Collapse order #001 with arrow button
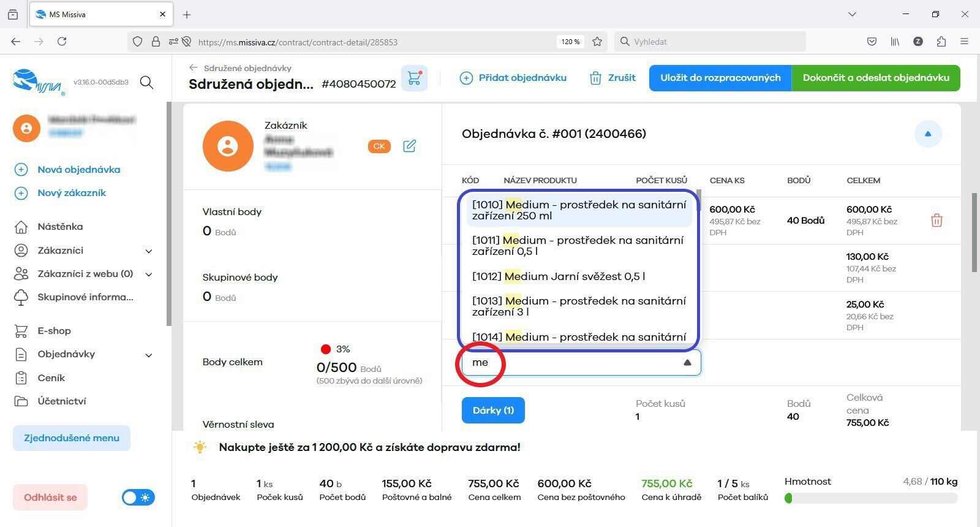Image resolution: width=980 pixels, height=527 pixels. click(927, 134)
